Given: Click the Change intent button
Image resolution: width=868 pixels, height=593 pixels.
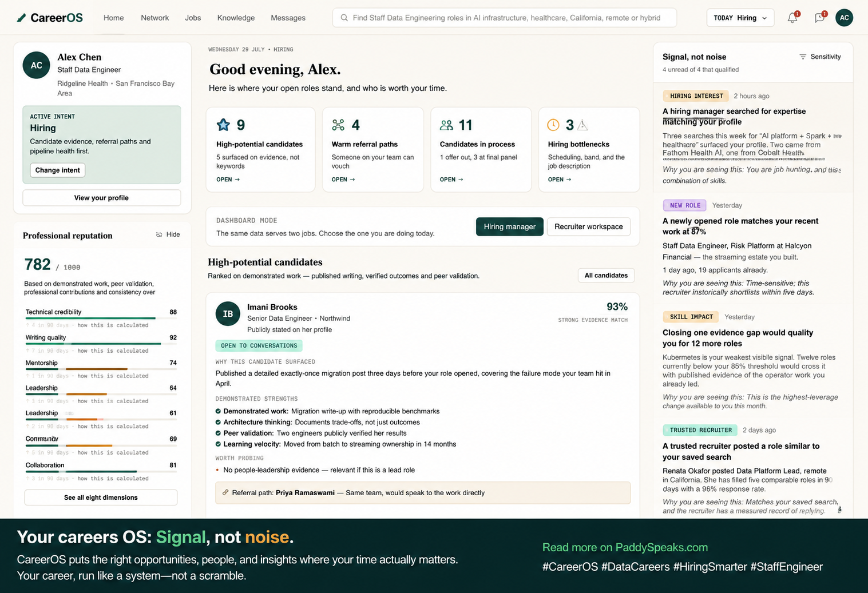Looking at the screenshot, I should pyautogui.click(x=57, y=170).
